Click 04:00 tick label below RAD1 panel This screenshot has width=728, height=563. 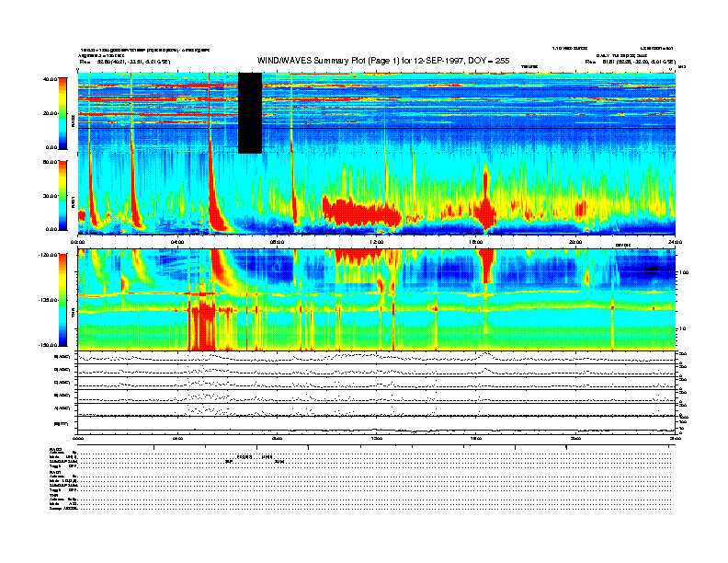click(x=177, y=242)
